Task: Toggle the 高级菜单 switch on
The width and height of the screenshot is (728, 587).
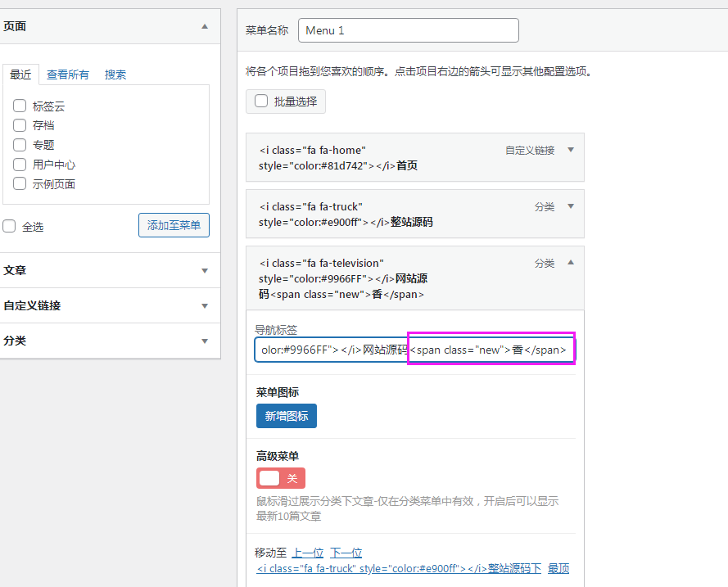Action: (x=281, y=478)
